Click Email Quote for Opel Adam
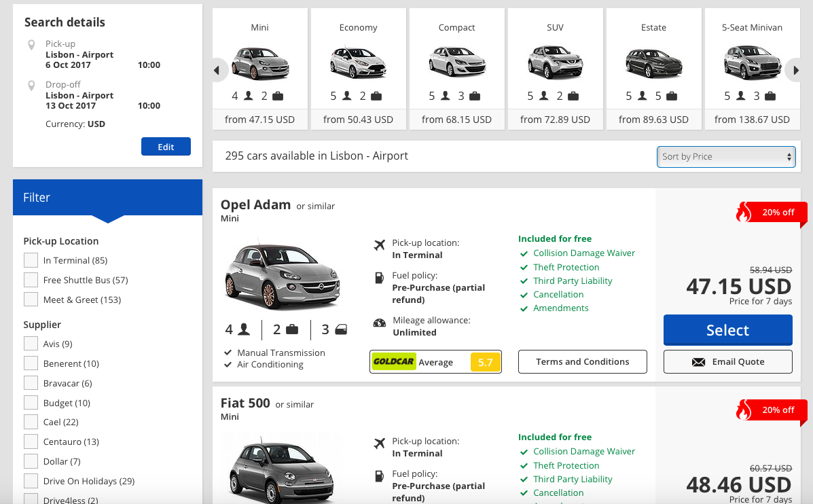813x504 pixels. [728, 362]
